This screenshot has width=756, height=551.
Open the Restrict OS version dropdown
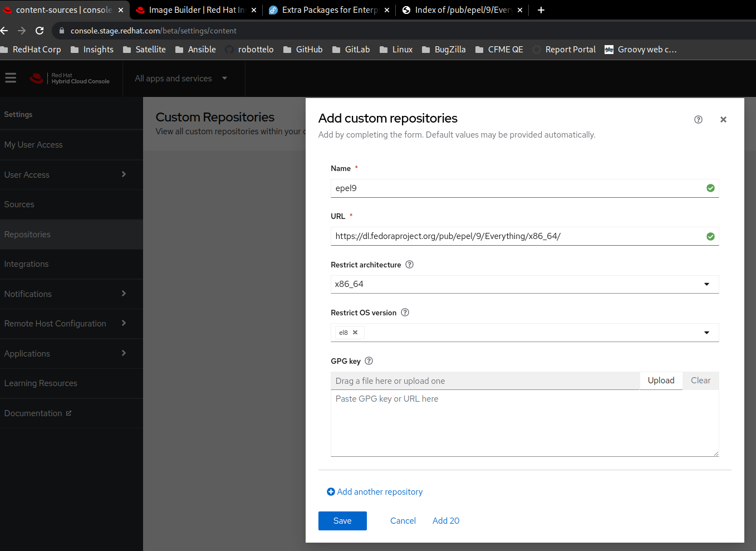[706, 333]
